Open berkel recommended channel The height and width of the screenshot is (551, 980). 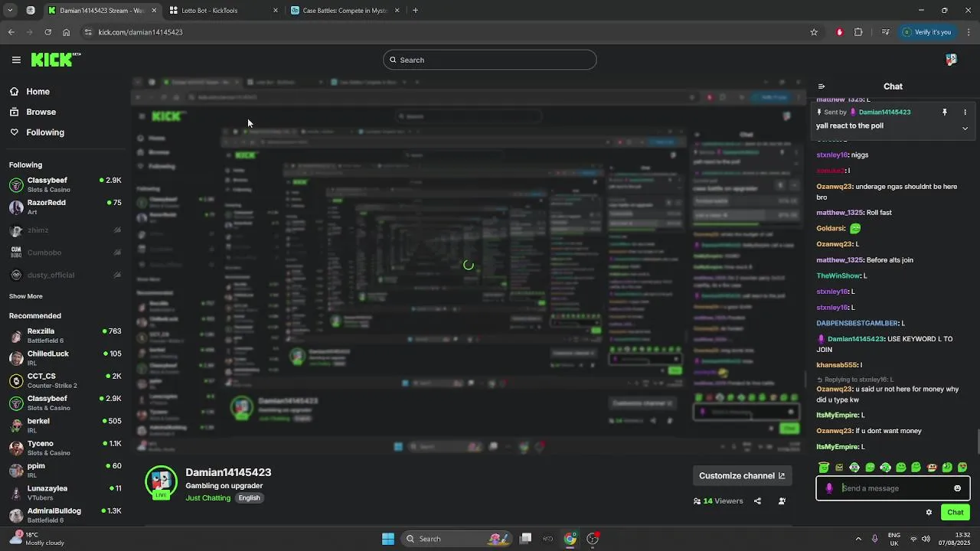(65, 425)
